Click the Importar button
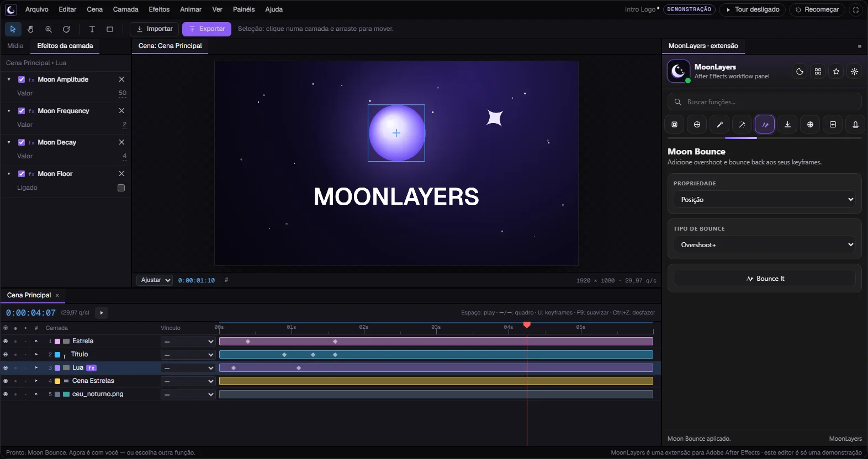Image resolution: width=868 pixels, height=459 pixels. click(155, 29)
